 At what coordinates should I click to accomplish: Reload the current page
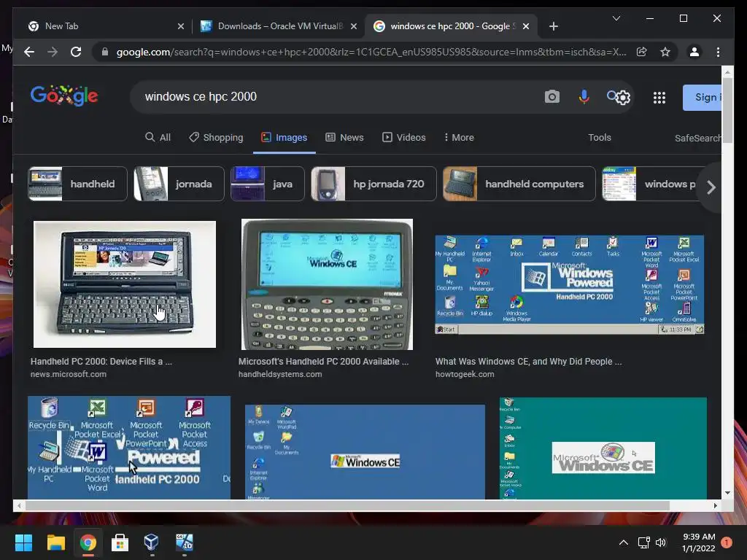[76, 52]
